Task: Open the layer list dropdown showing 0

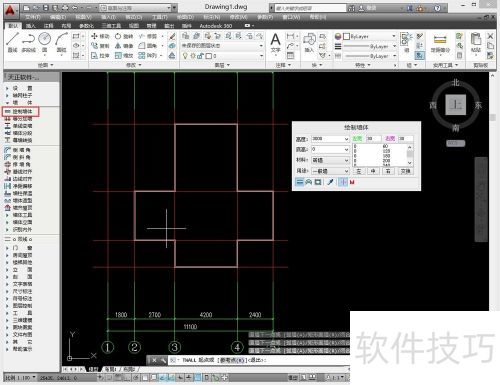Action: (262, 56)
